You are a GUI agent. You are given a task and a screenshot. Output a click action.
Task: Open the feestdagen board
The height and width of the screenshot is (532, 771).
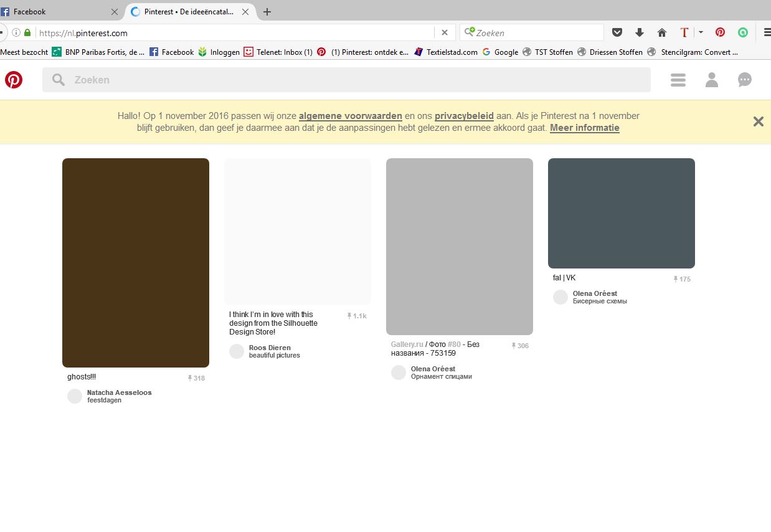pyautogui.click(x=104, y=400)
